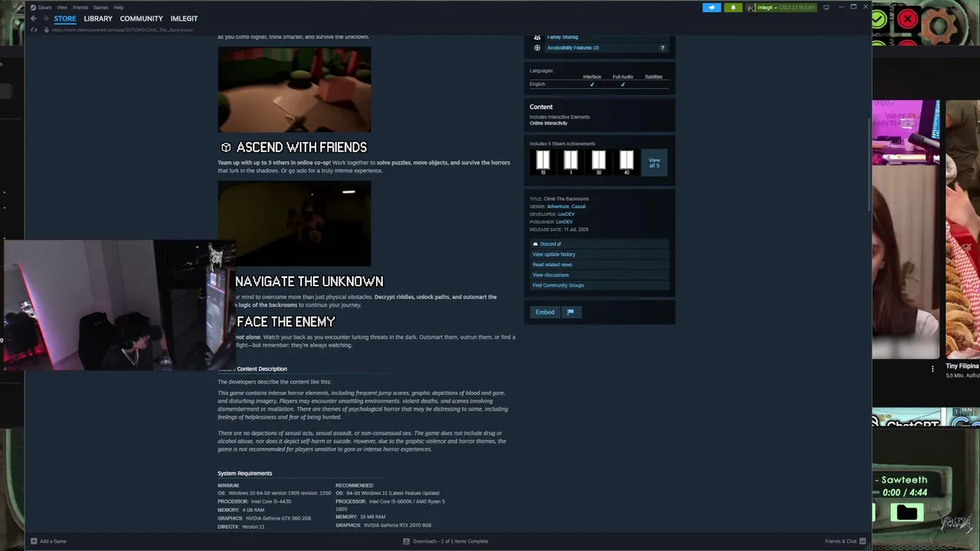Viewport: 980px width, 551px height.
Task: Click the padlock icon beside the URL
Action: point(46,30)
